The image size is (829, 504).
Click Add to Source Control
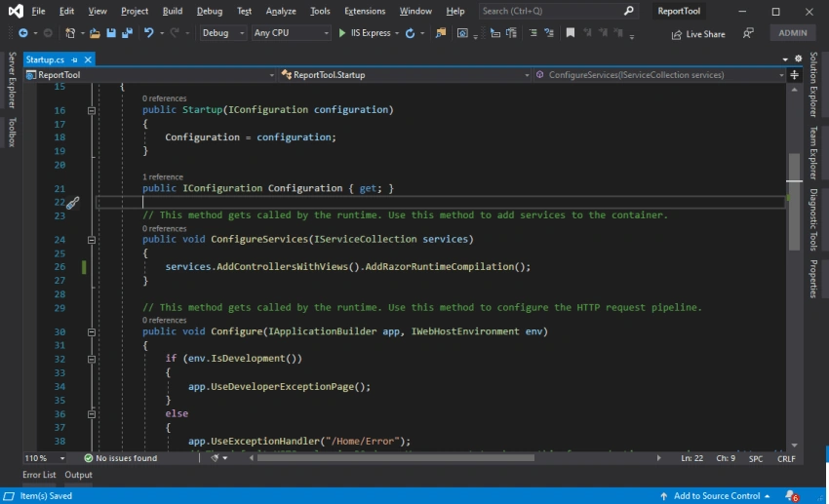click(x=715, y=495)
